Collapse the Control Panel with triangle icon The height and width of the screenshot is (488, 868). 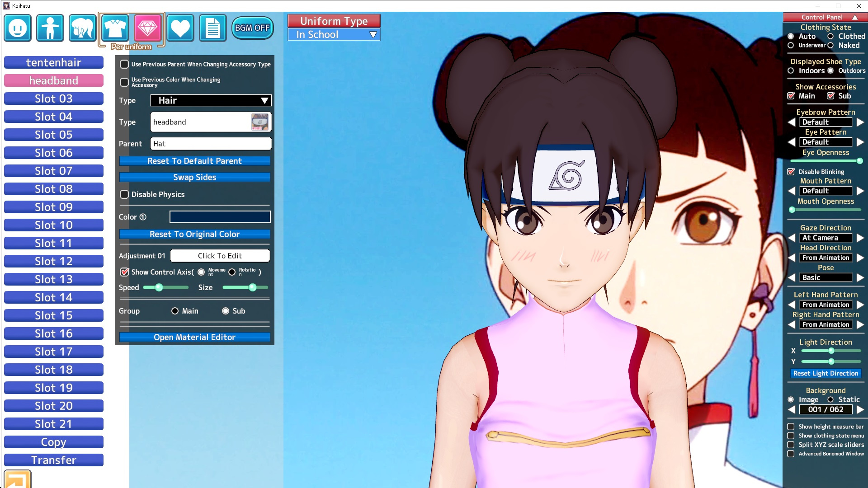(x=855, y=17)
